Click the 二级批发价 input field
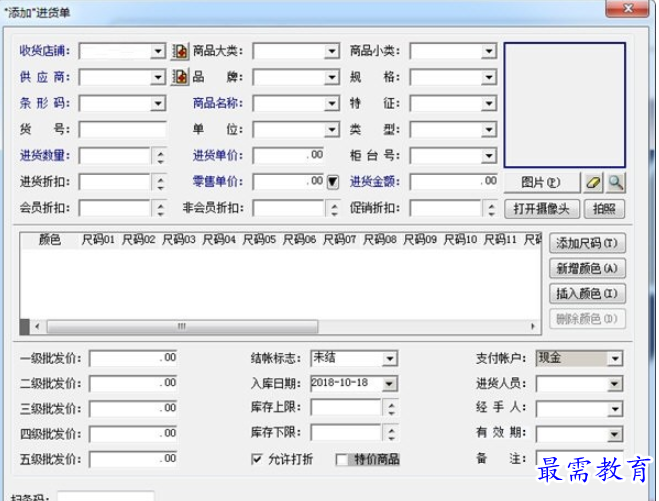Image resolution: width=659 pixels, height=501 pixels. (x=133, y=384)
